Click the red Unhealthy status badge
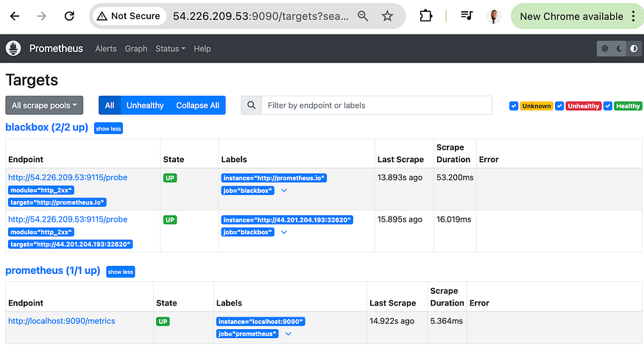 tap(583, 106)
